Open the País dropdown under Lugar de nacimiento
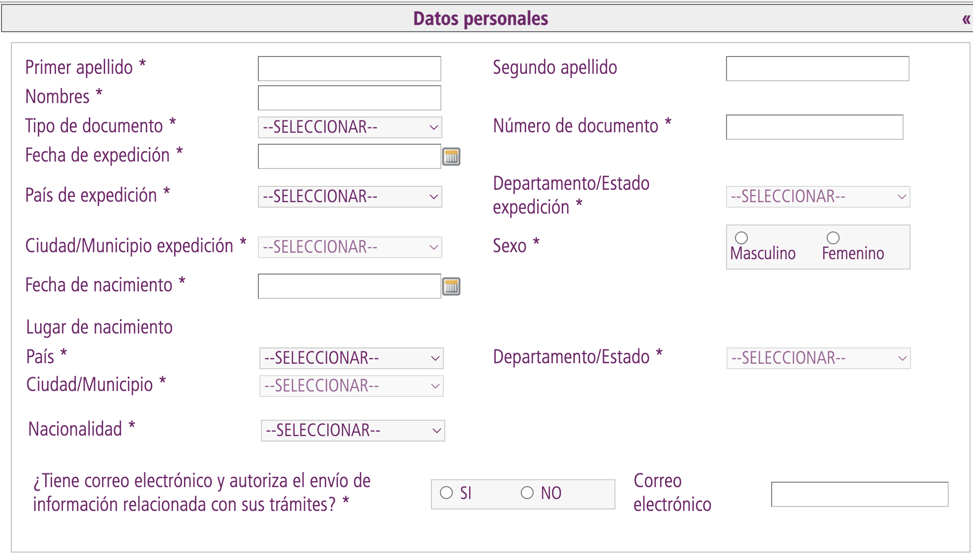 tap(351, 358)
